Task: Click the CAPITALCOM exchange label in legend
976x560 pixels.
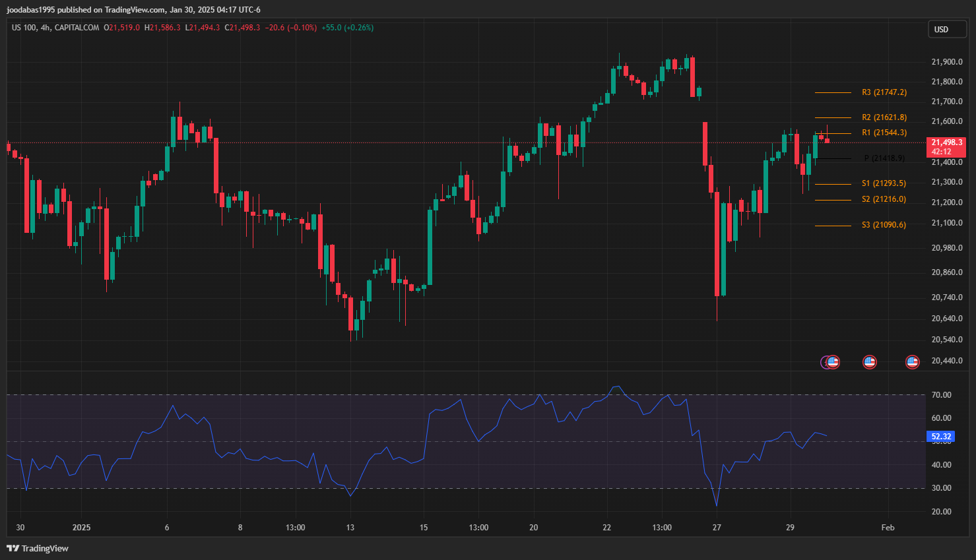Action: [x=77, y=28]
